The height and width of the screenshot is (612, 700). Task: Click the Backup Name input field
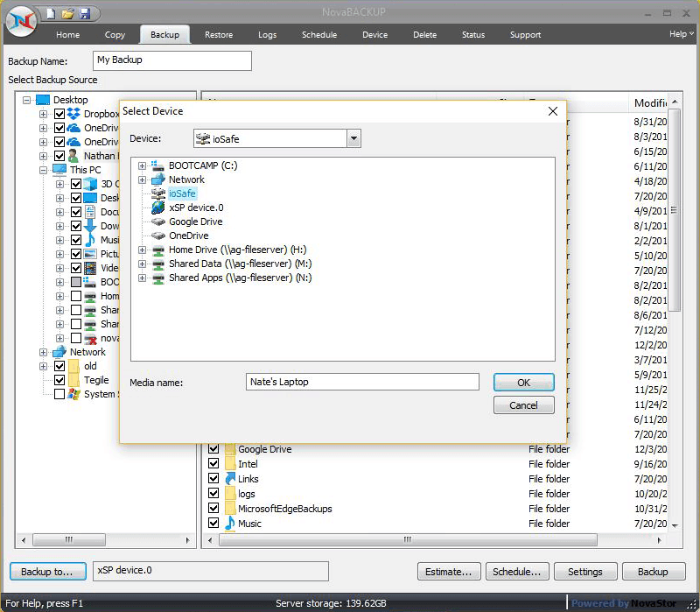172,60
